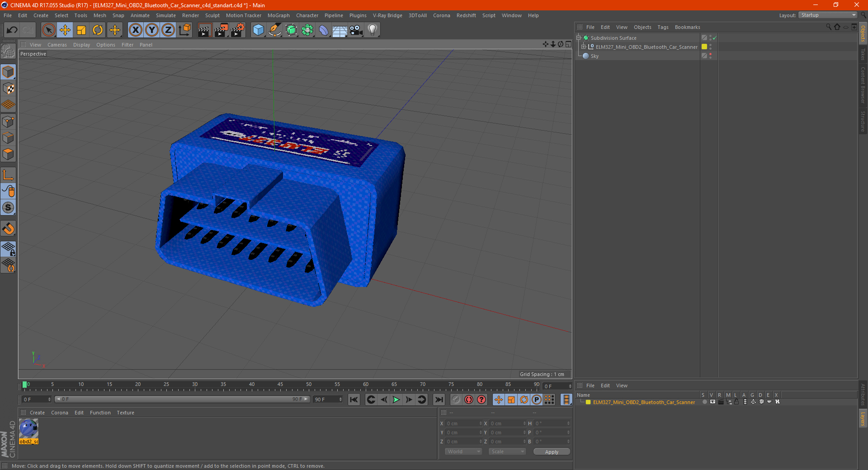Go to start of animation
Screen dimensions: 868x470
pyautogui.click(x=354, y=399)
